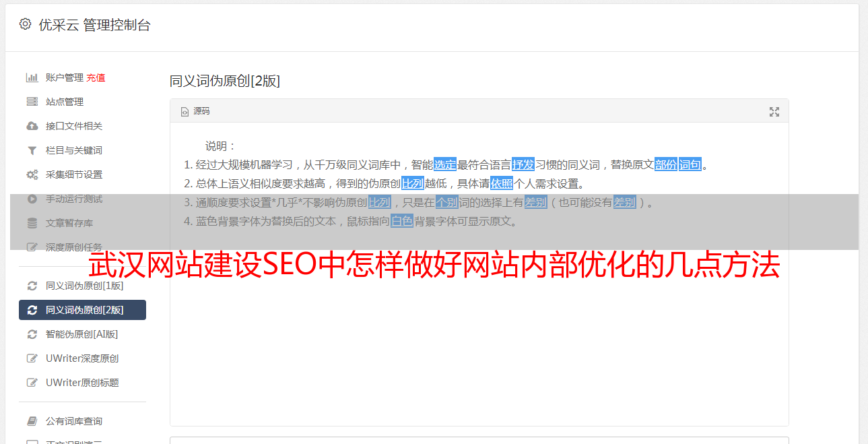Click the 接口文件相关 cloud upload icon

point(32,126)
